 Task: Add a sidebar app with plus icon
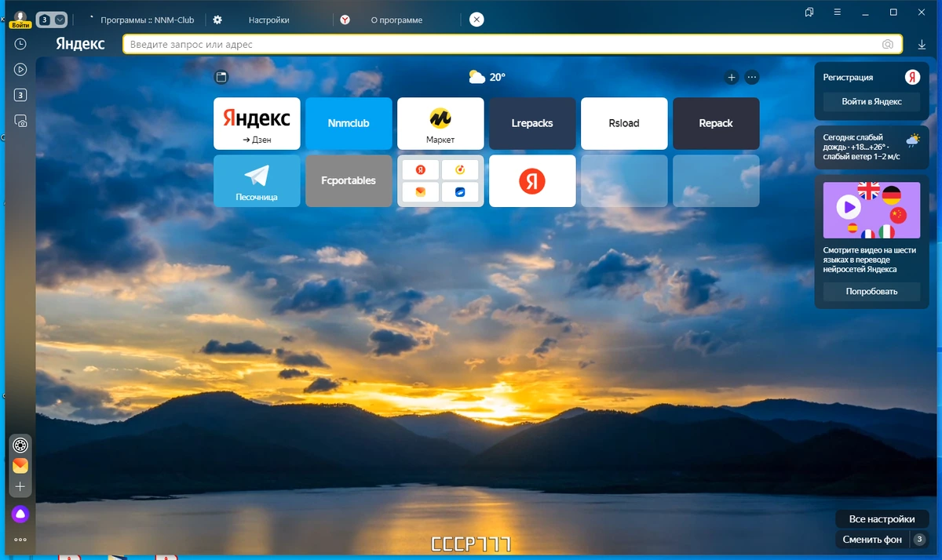coord(20,486)
